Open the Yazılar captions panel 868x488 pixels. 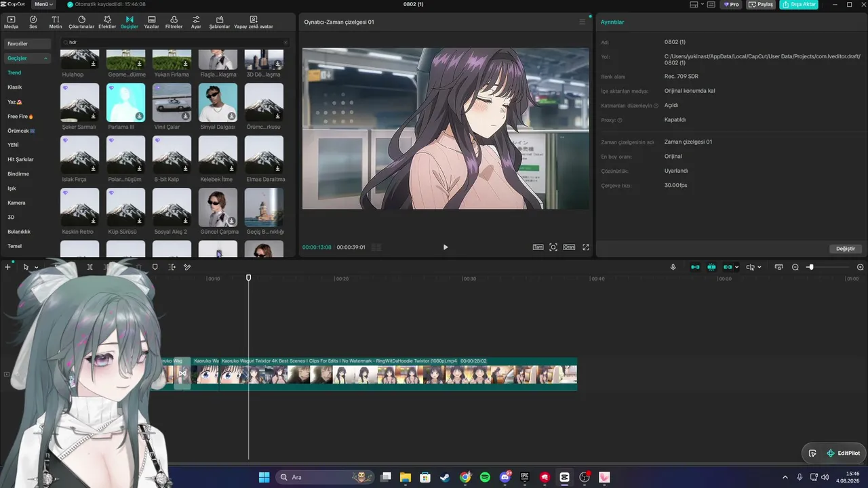(151, 22)
